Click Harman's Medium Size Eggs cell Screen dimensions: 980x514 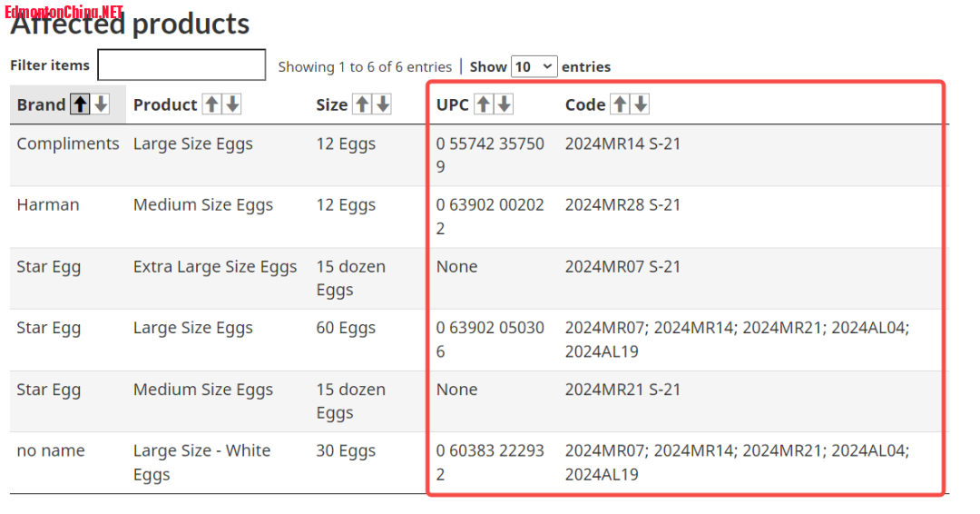(203, 204)
